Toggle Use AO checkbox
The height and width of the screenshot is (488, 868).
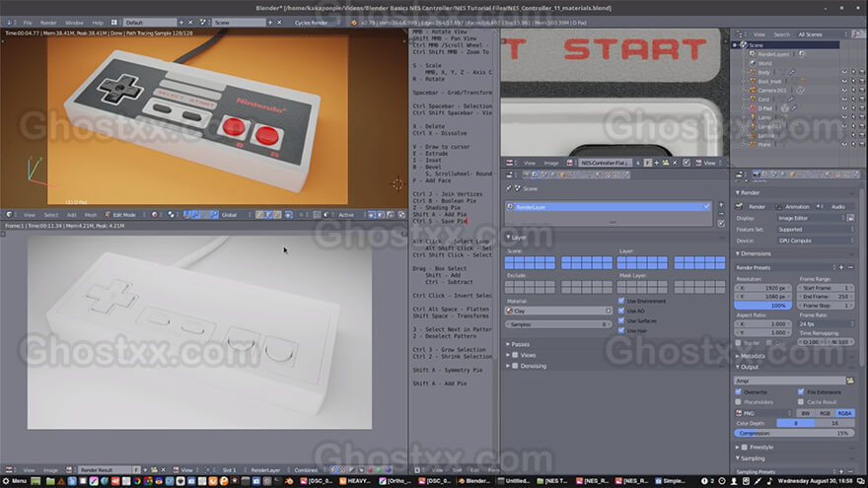pos(621,311)
